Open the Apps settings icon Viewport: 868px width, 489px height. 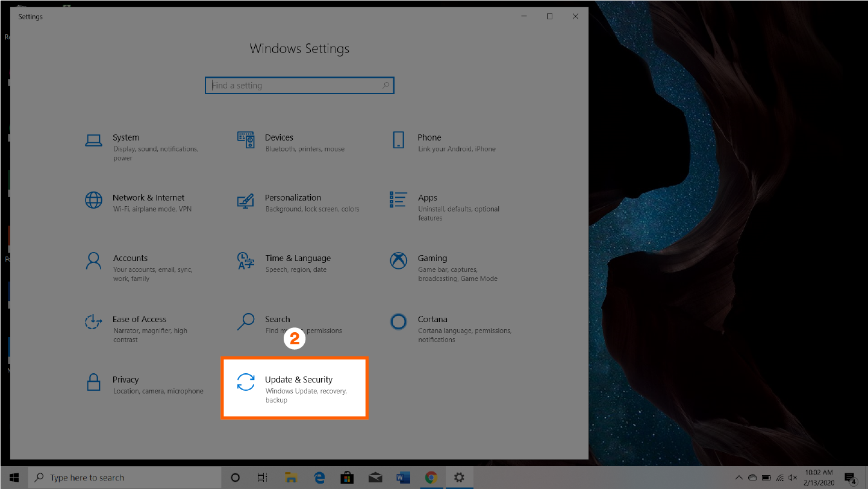point(398,200)
